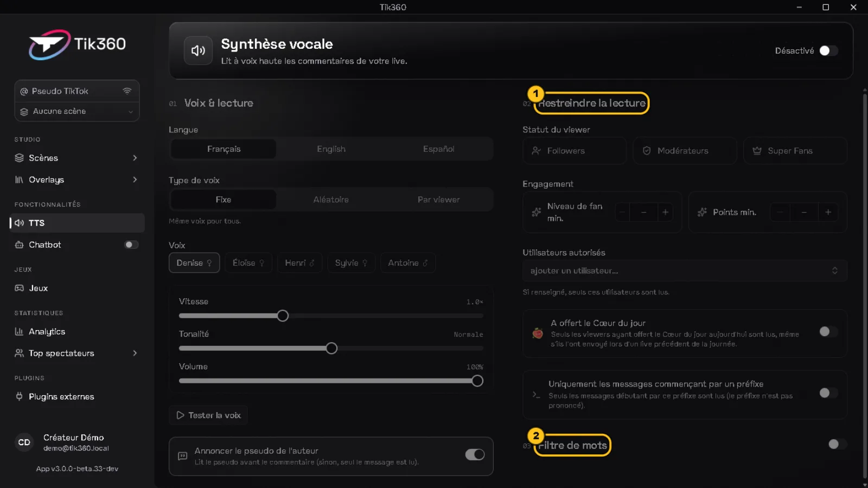Select the Español language tab
This screenshot has height=488, width=868.
[x=438, y=149]
